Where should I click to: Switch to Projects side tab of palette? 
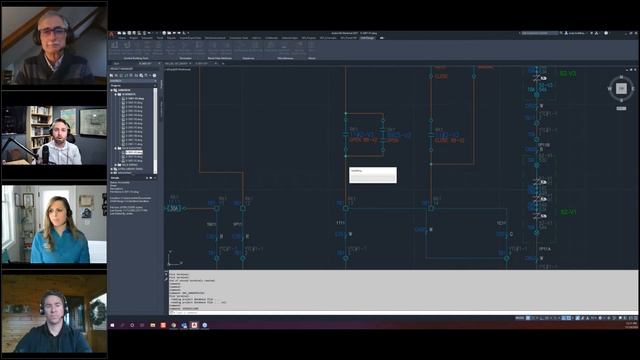tap(161, 84)
